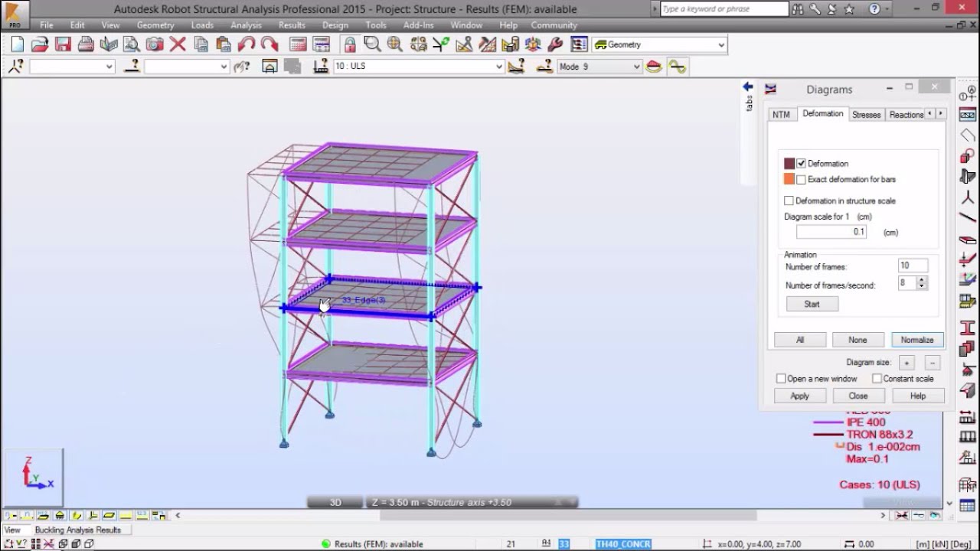Click the Y-shaped bars icon in right toolbar
The image size is (980, 551).
coord(967,197)
